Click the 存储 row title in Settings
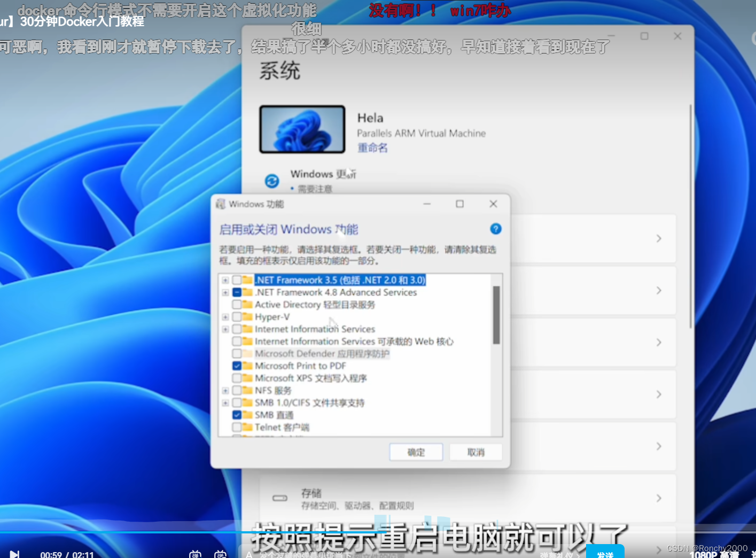The width and height of the screenshot is (756, 558). [x=311, y=493]
